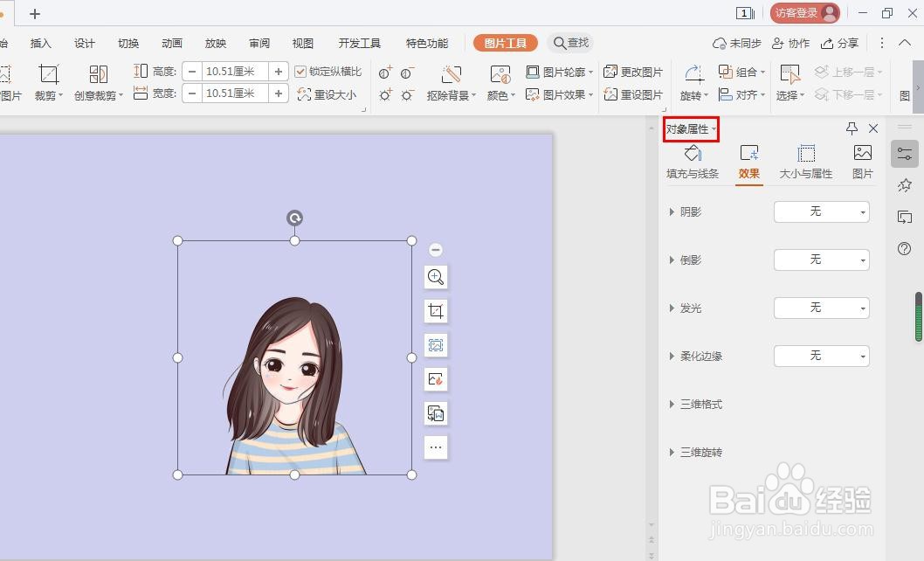
Task: Click the magnifier zoom icon beside the image
Action: click(x=436, y=277)
